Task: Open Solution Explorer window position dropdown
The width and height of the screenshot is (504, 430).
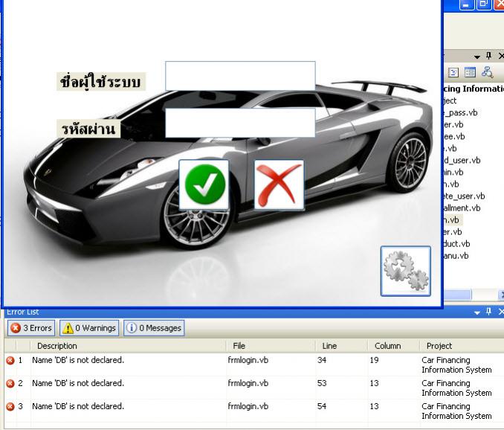Action: point(477,57)
